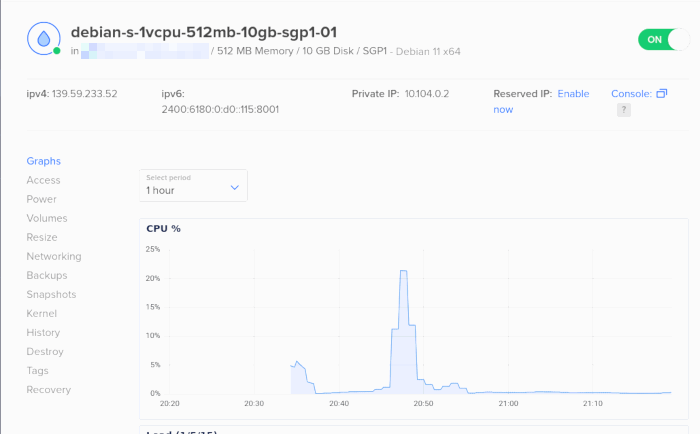Go to Backups section
The image size is (700, 434).
(47, 275)
